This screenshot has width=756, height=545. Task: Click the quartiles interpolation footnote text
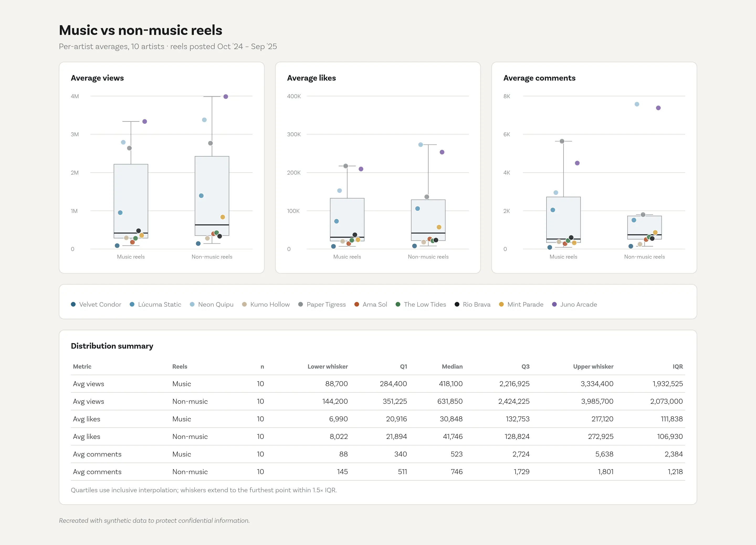click(204, 490)
